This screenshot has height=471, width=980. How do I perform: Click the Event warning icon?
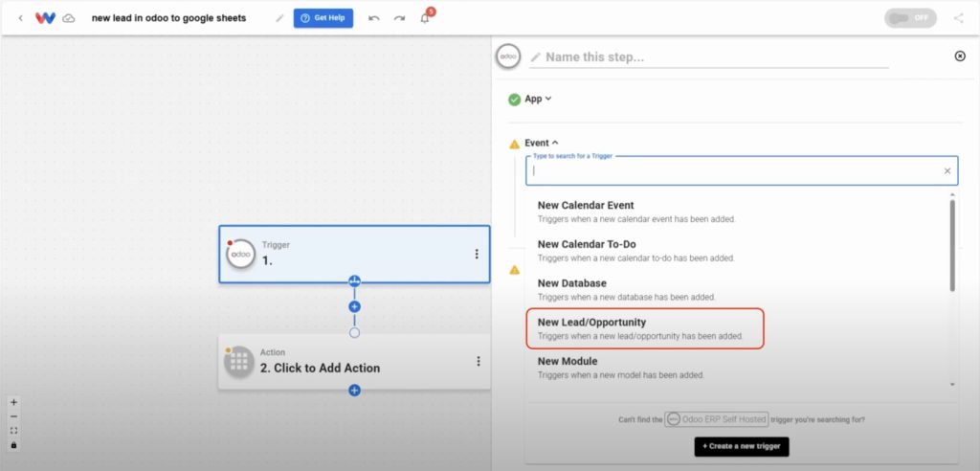(x=514, y=144)
